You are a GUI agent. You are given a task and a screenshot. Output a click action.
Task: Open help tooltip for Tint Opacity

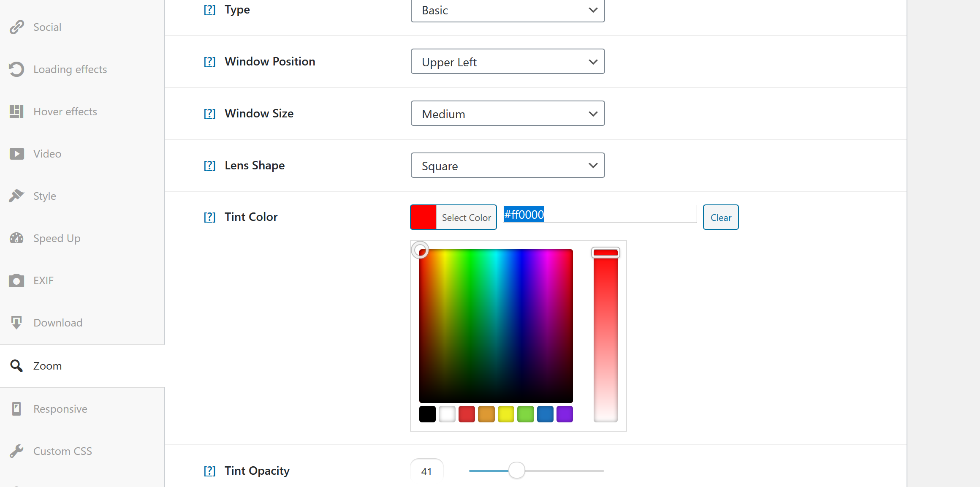[209, 471]
